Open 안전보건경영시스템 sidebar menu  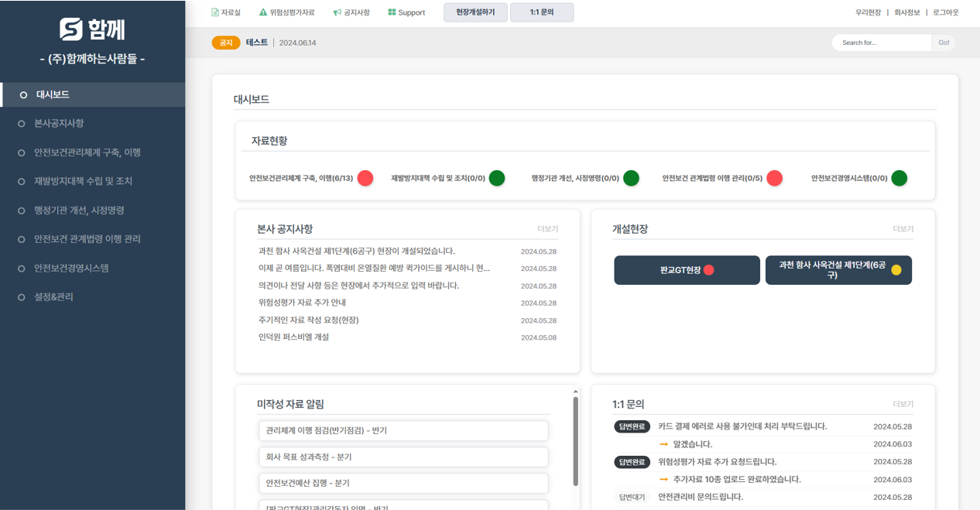[x=71, y=268]
